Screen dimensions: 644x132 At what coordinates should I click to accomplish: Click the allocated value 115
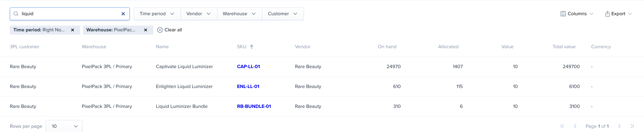click(x=459, y=86)
